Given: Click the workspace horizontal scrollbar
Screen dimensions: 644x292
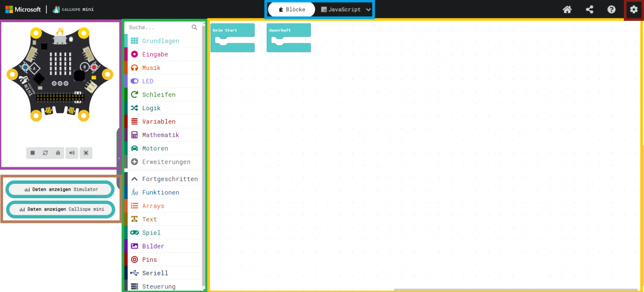Looking at the screenshot, I should (x=516, y=290).
